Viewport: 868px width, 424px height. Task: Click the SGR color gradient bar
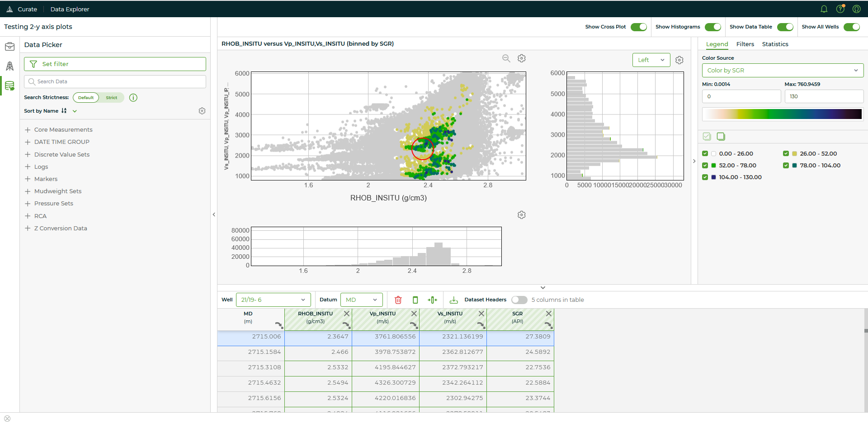click(783, 114)
